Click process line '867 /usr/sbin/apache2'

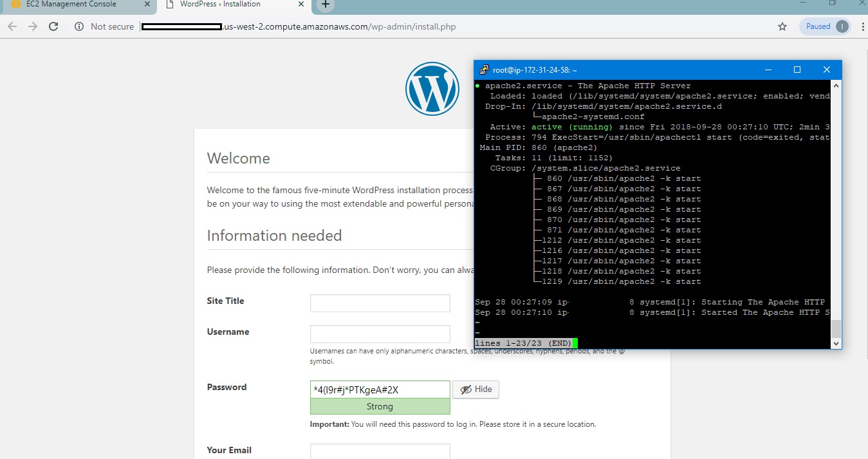pyautogui.click(x=623, y=189)
